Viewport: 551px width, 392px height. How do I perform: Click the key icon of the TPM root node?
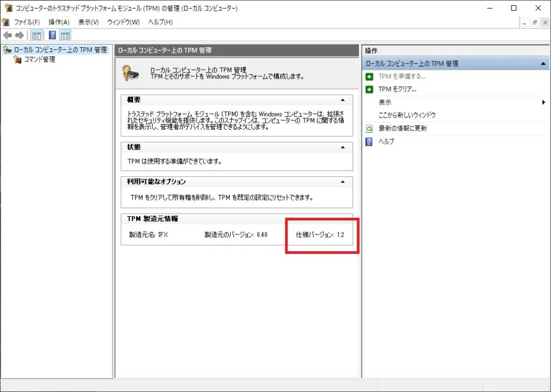click(7, 50)
